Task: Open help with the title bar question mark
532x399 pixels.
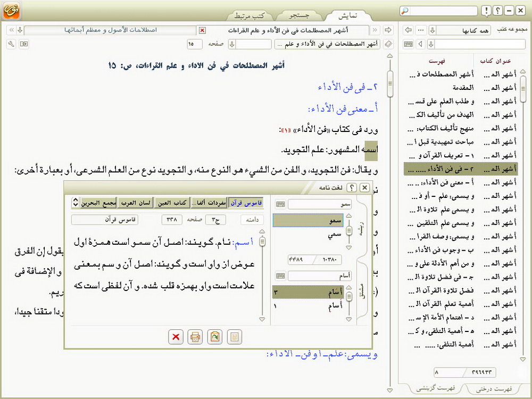Action: coord(498,11)
